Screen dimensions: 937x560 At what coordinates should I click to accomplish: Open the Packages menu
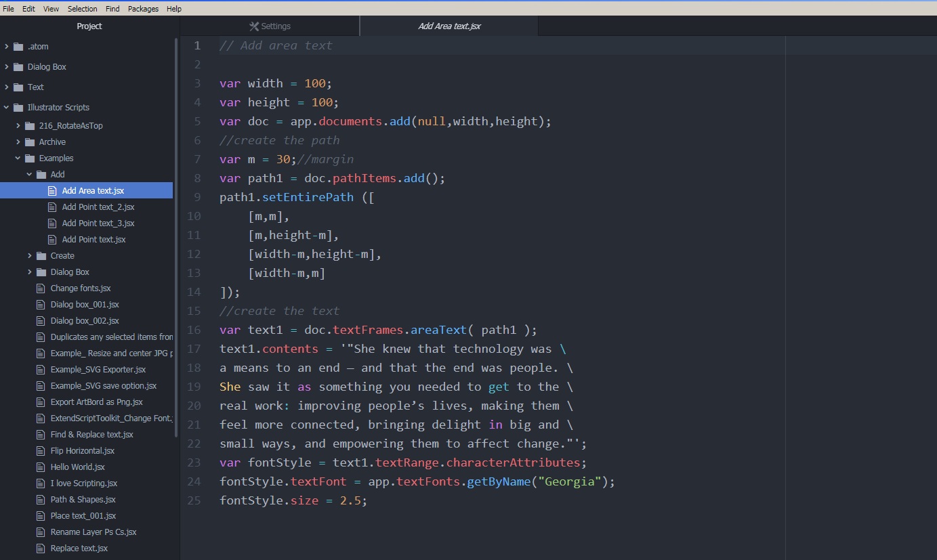coord(143,9)
